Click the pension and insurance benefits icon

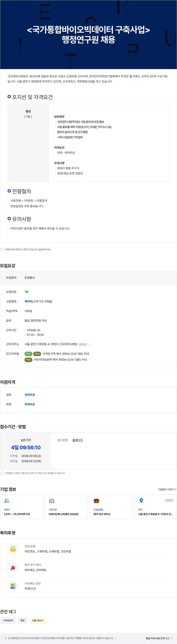point(13,549)
